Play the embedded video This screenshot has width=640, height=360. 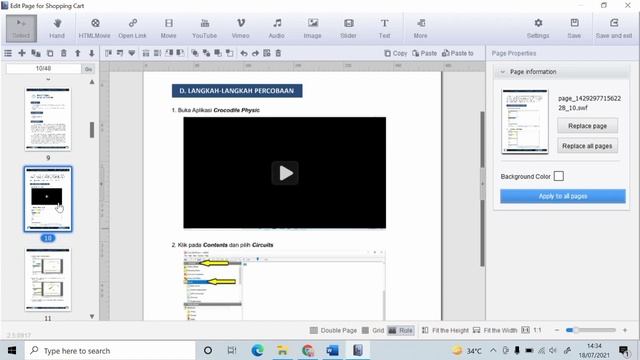285,173
